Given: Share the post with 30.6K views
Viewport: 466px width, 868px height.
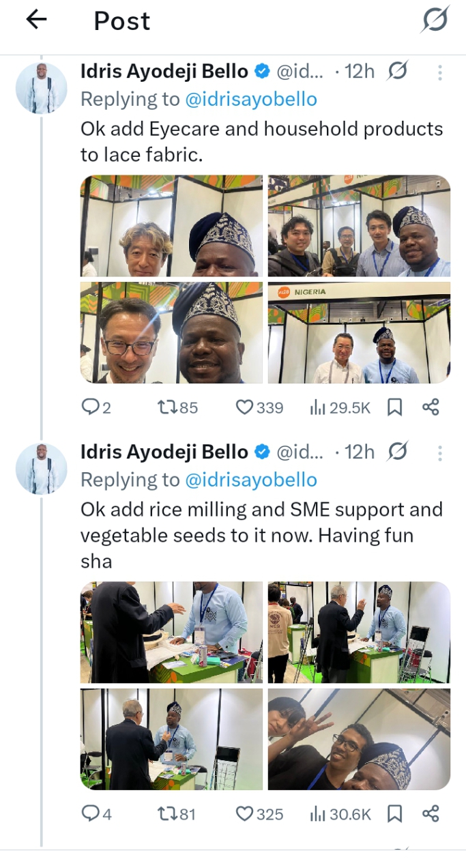Looking at the screenshot, I should click(431, 813).
